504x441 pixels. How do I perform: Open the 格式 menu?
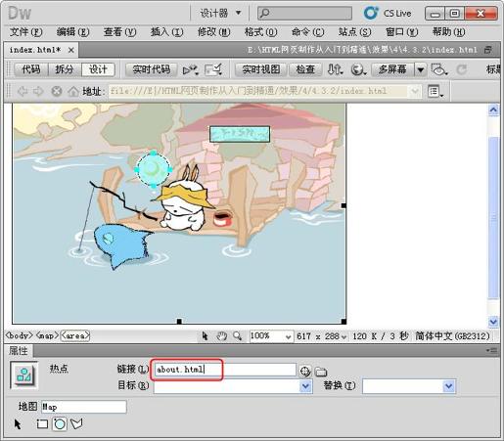click(261, 32)
